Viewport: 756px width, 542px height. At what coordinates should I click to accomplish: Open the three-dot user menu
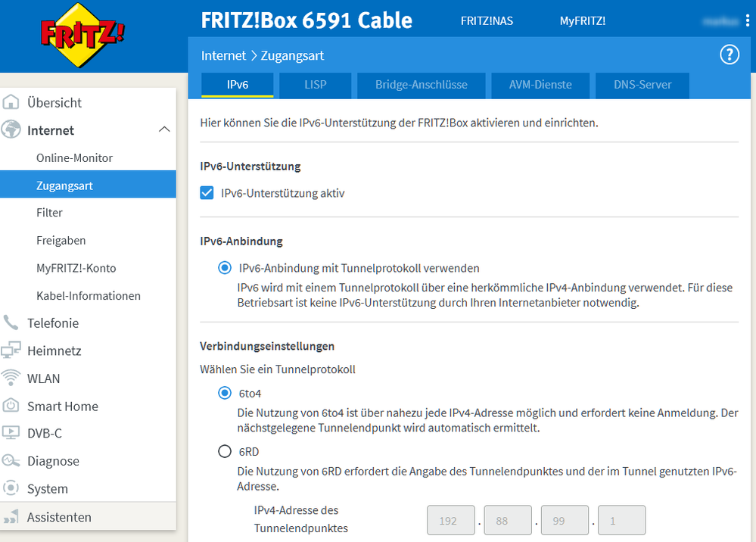[x=748, y=20]
